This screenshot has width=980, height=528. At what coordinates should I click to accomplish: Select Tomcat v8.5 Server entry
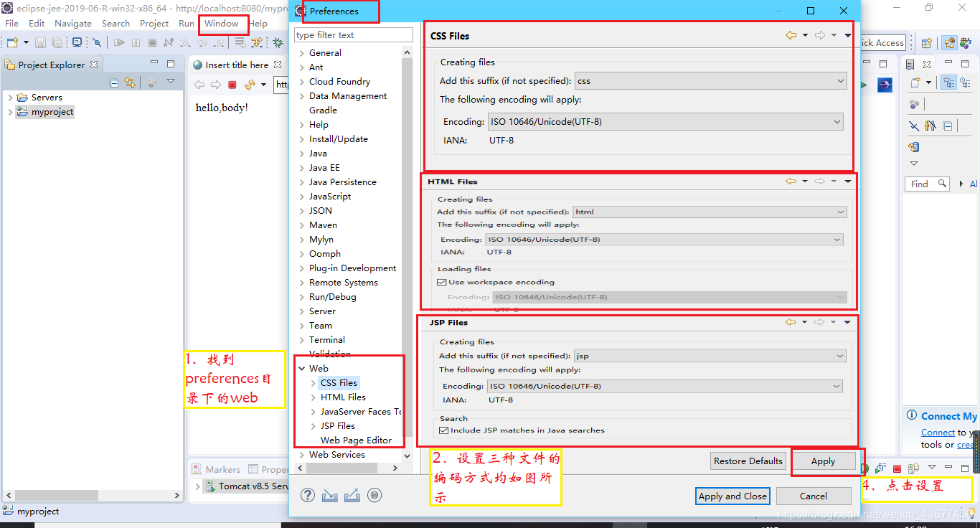coord(247,486)
